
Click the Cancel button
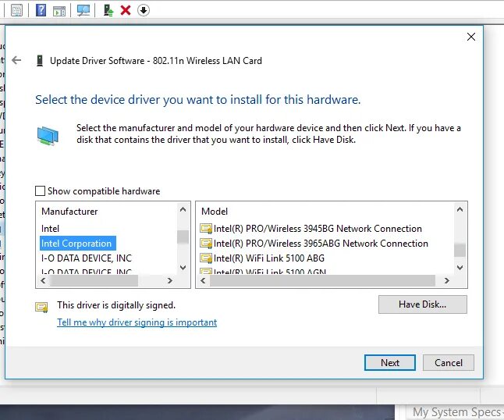449,362
